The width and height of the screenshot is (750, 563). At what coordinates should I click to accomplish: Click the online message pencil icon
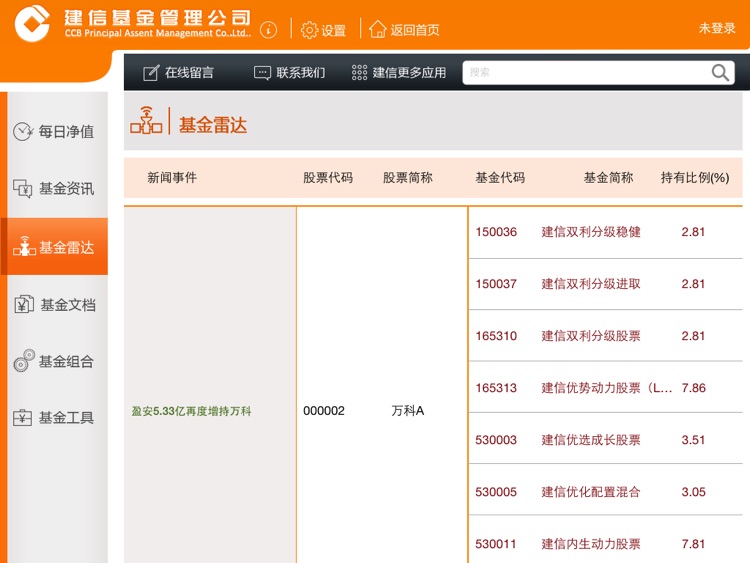click(151, 73)
